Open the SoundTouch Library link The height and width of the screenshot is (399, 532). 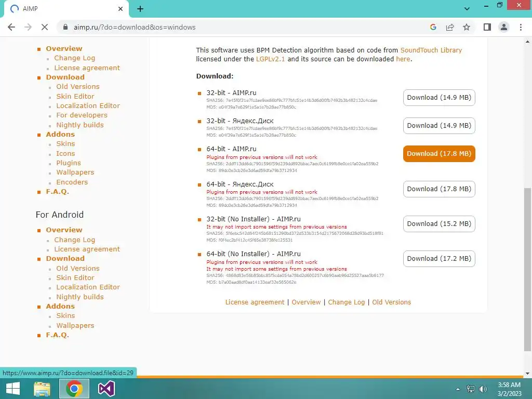(431, 50)
